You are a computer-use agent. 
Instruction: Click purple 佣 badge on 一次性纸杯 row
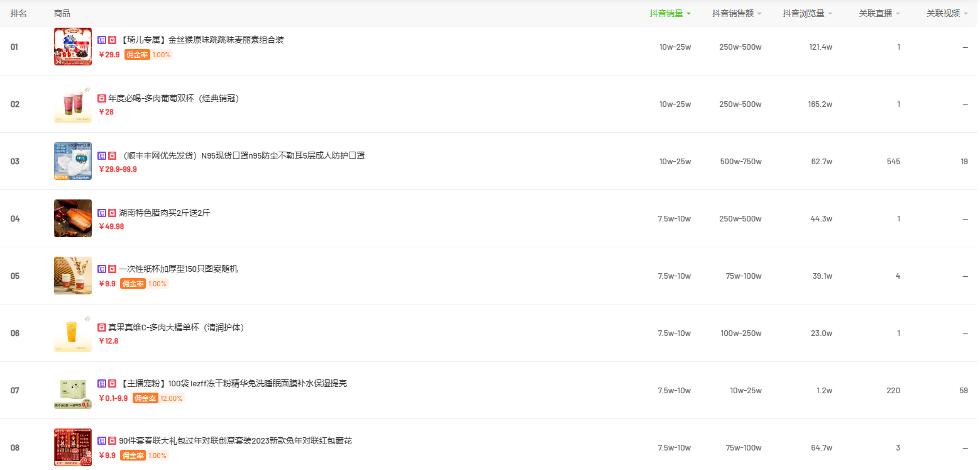point(102,269)
